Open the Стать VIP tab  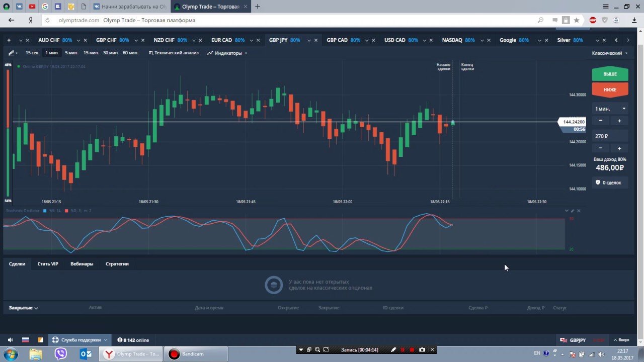pyautogui.click(x=48, y=263)
